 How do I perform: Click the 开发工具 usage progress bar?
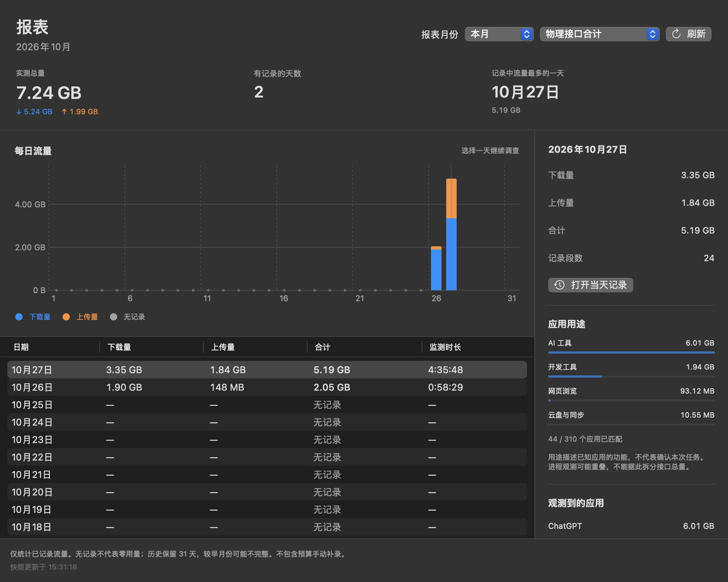631,376
